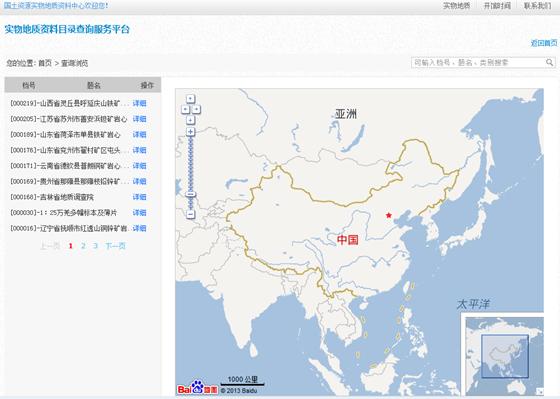Collapse the overview mini-map corner arrow
The height and width of the screenshot is (399, 560).
[540, 391]
